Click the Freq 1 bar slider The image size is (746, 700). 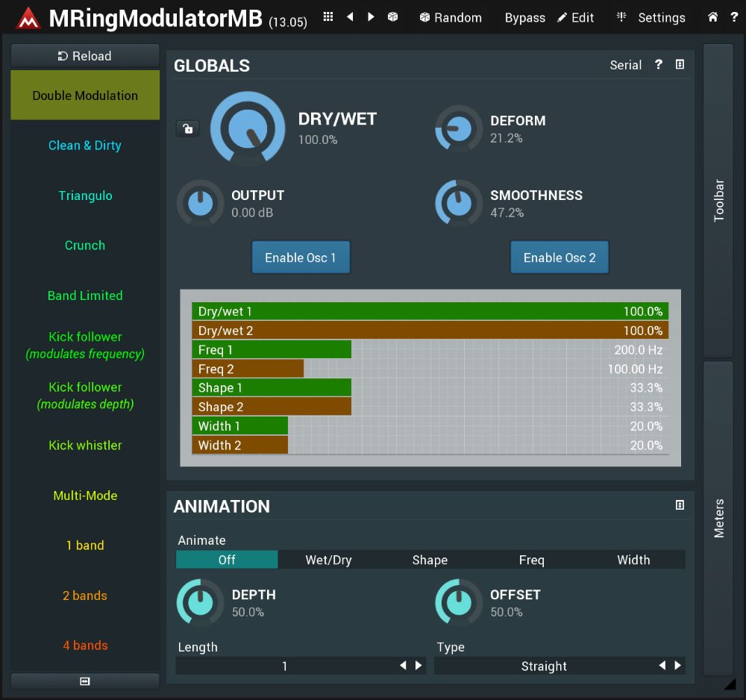(x=272, y=349)
